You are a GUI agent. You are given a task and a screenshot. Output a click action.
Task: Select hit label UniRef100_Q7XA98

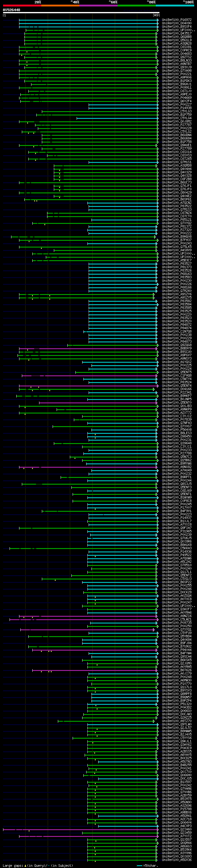pyautogui.click(x=177, y=71)
